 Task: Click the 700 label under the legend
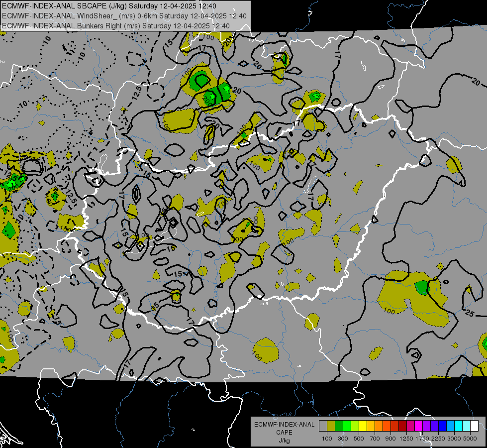pos(375,439)
